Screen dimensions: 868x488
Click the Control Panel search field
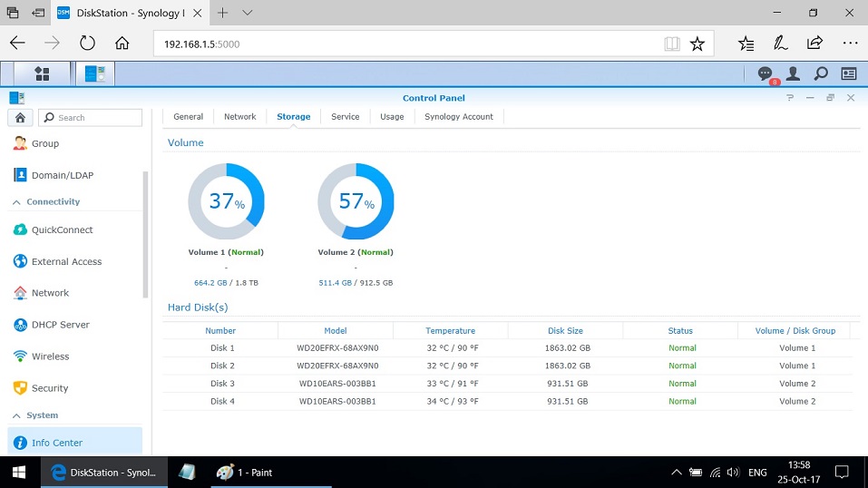point(90,117)
